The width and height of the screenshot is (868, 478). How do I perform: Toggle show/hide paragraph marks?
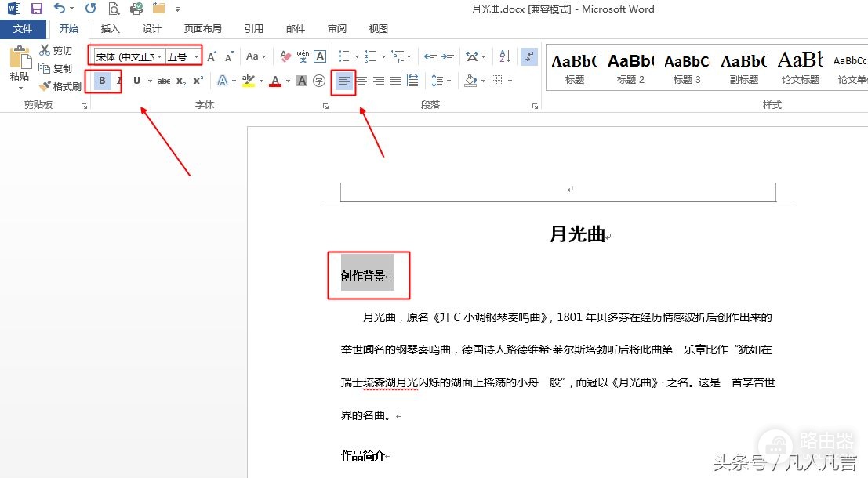pos(529,56)
